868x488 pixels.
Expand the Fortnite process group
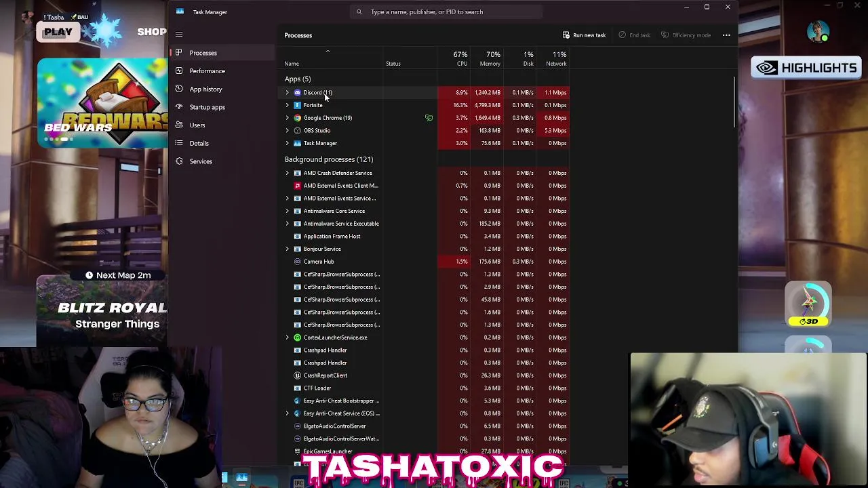coord(287,105)
